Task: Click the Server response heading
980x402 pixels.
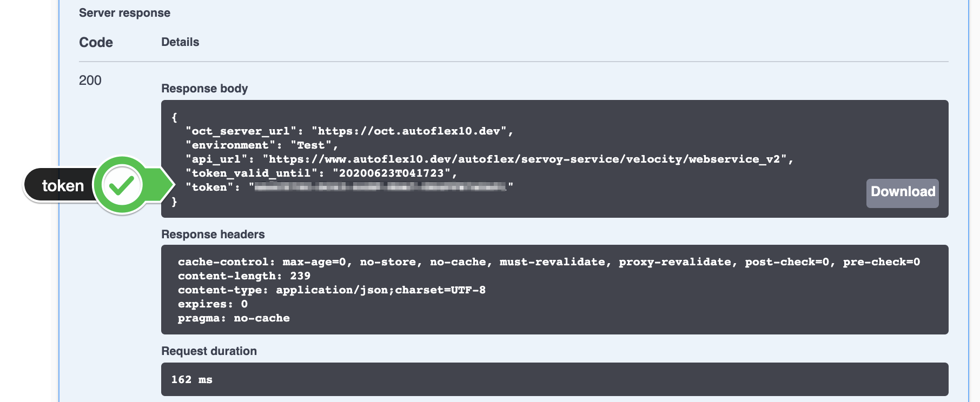Action: pos(124,12)
